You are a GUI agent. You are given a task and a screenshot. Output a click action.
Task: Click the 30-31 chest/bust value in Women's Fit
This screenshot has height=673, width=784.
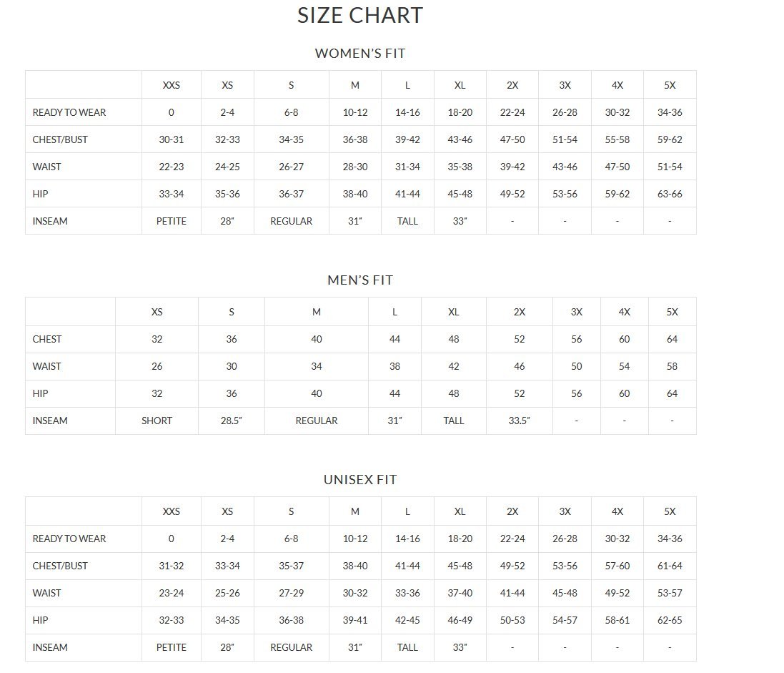point(172,139)
